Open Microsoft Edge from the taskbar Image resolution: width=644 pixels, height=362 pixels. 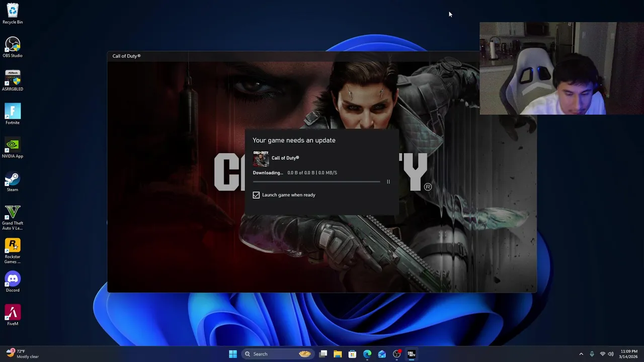[367, 354]
